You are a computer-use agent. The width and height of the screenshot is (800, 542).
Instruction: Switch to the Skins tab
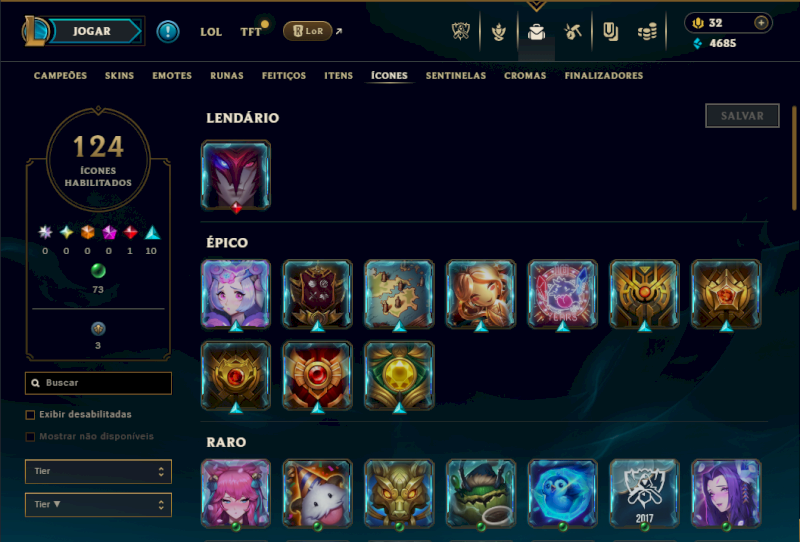click(x=119, y=76)
